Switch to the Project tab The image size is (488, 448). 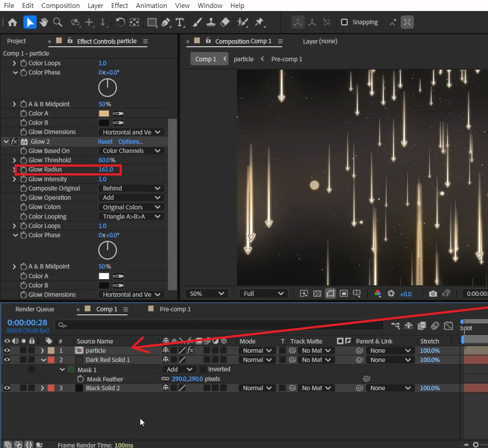coord(16,41)
